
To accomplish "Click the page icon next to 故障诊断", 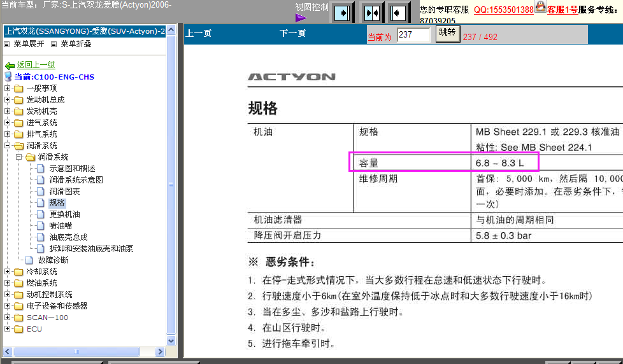I will (x=29, y=260).
